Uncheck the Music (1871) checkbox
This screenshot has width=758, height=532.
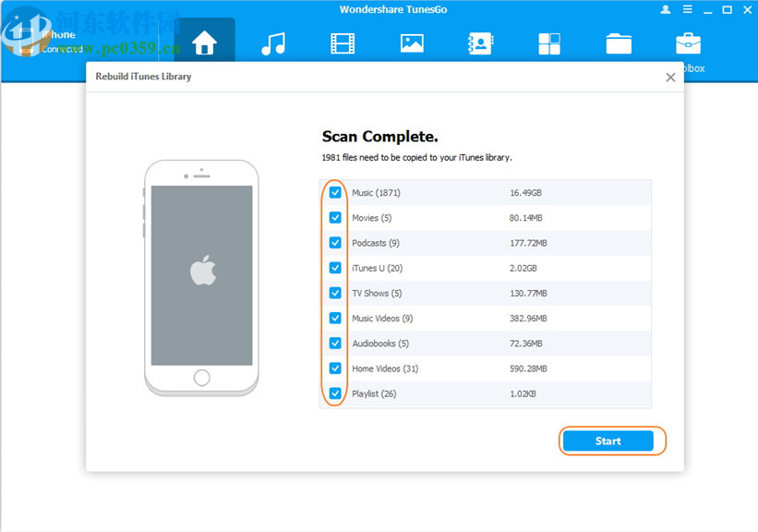click(335, 192)
